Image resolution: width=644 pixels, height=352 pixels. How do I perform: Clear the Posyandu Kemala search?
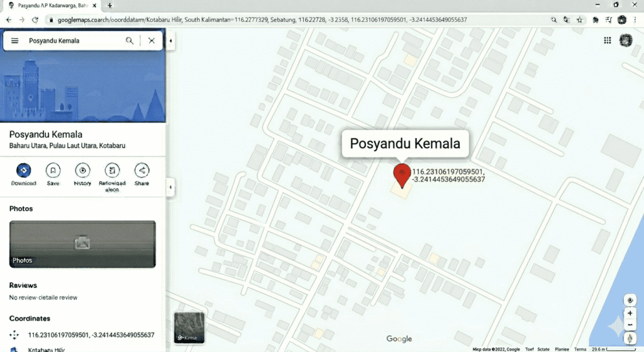(x=152, y=41)
